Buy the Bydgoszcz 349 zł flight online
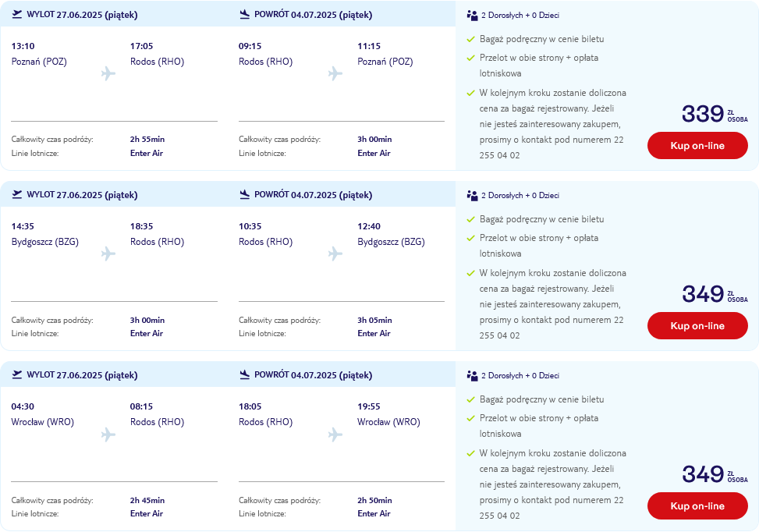Image resolution: width=759 pixels, height=532 pixels. [x=697, y=326]
